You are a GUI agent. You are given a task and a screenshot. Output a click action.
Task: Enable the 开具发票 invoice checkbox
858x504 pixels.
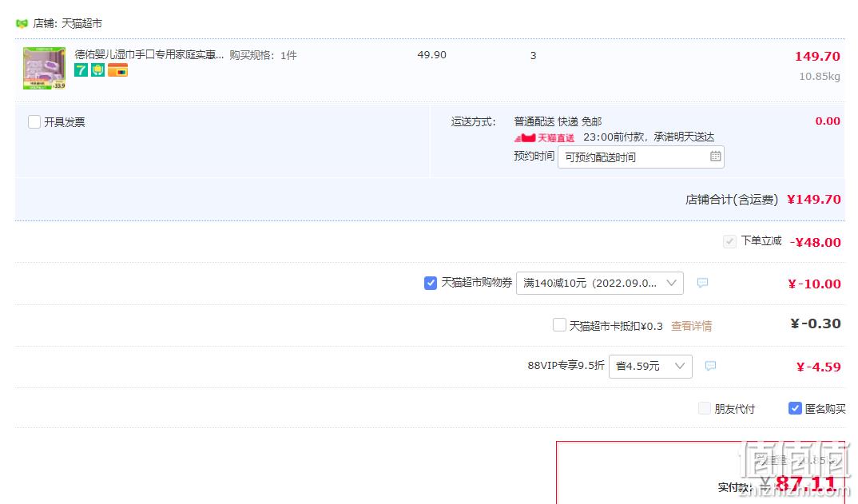click(34, 121)
